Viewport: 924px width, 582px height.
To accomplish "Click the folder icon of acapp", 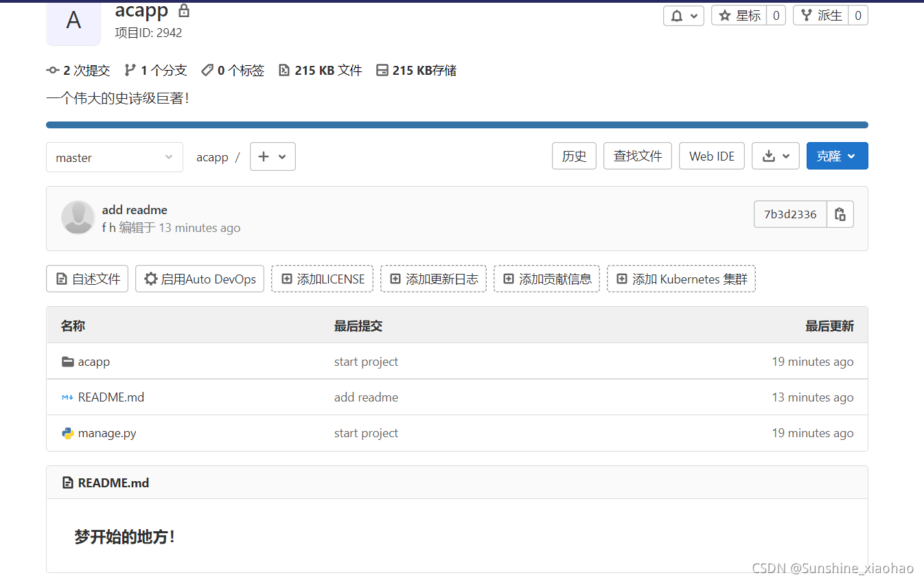I will (68, 362).
